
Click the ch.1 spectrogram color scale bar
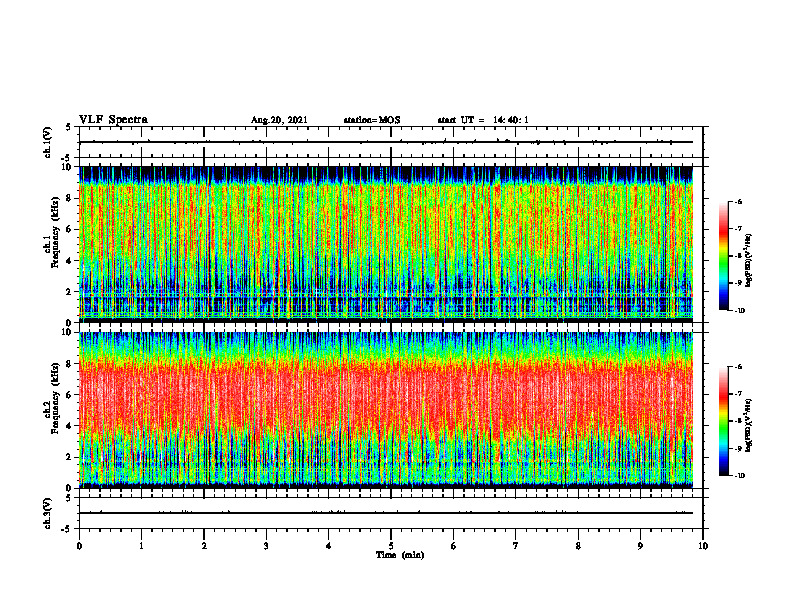pos(723,256)
